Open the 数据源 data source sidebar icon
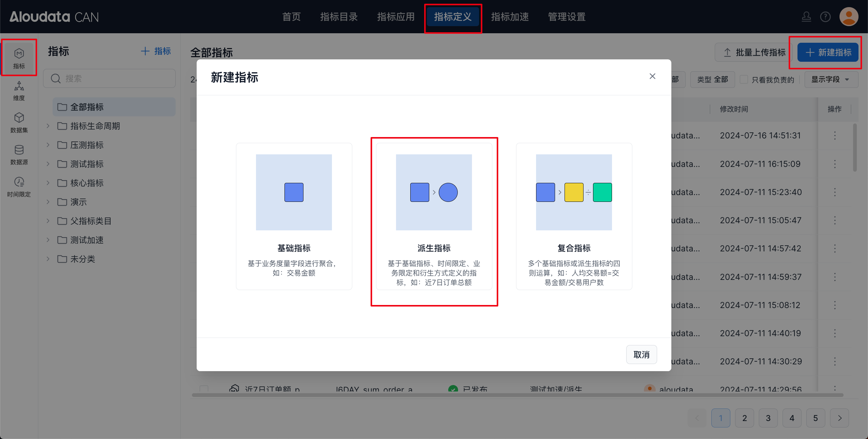The width and height of the screenshot is (868, 439). [x=19, y=154]
